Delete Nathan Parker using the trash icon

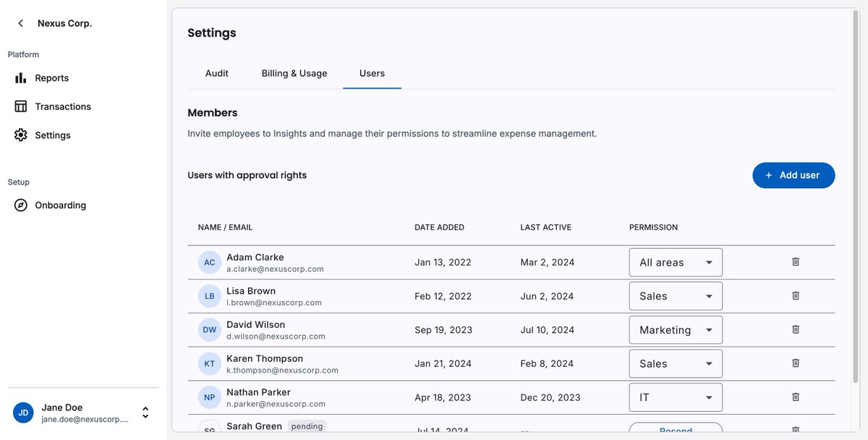[796, 397]
